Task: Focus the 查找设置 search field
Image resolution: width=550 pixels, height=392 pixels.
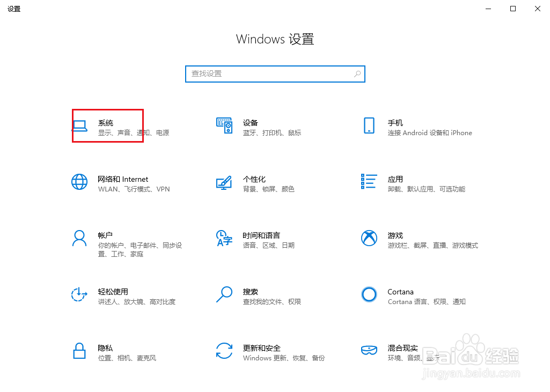Action: click(x=275, y=74)
